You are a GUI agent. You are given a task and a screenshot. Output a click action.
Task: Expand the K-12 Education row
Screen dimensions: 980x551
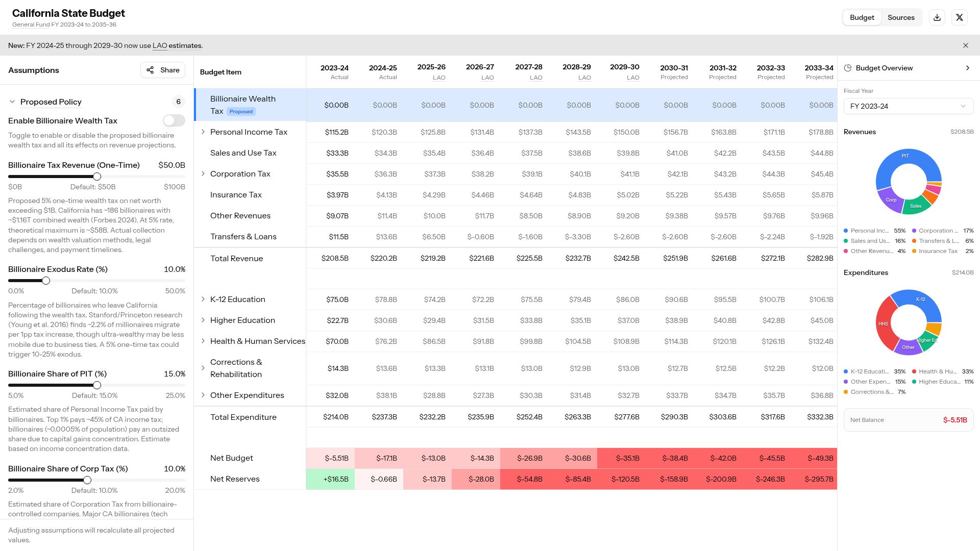point(203,299)
